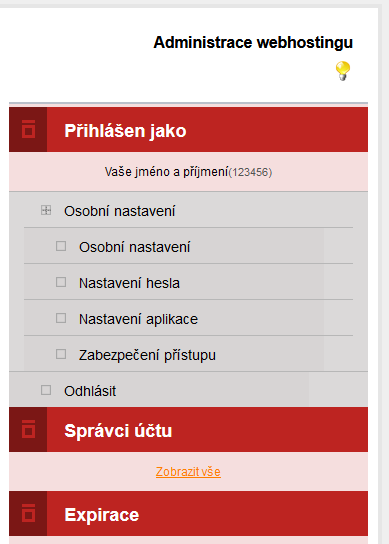Click the square icon beside Odhlásit
The image size is (389, 544).
click(46, 390)
